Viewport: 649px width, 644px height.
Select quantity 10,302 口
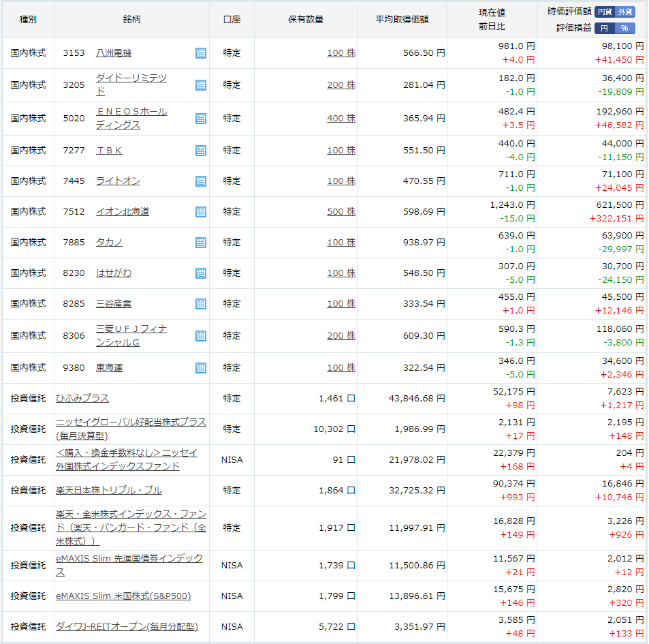point(334,429)
